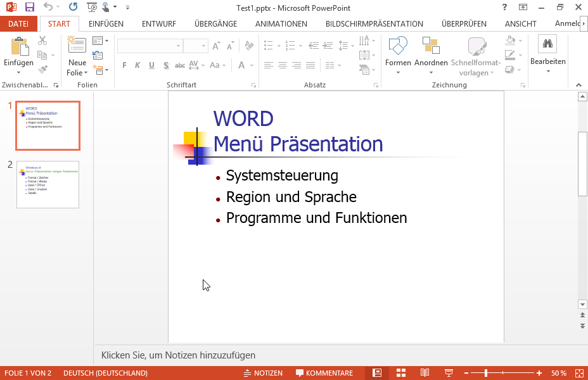Switch to the ENTWURF tab
This screenshot has width=588, height=380.
pos(158,23)
